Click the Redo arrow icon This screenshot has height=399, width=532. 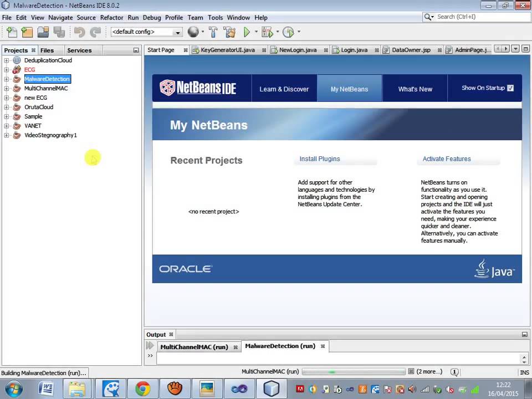click(95, 32)
